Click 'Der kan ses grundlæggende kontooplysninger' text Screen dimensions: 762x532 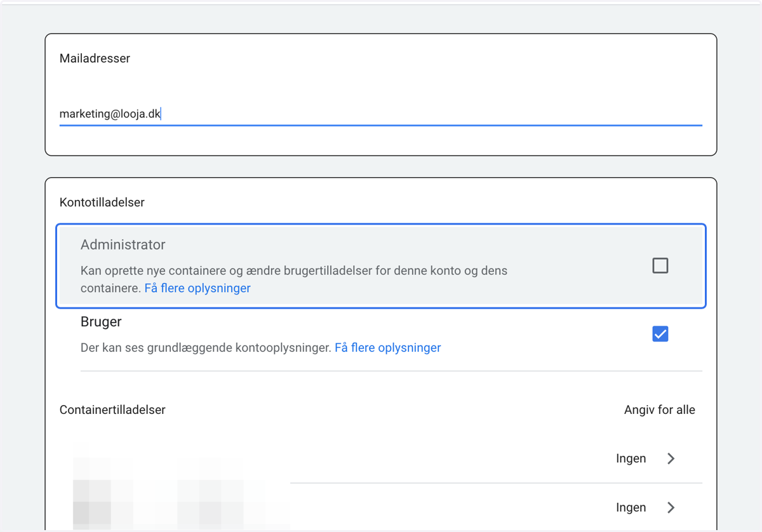(206, 348)
